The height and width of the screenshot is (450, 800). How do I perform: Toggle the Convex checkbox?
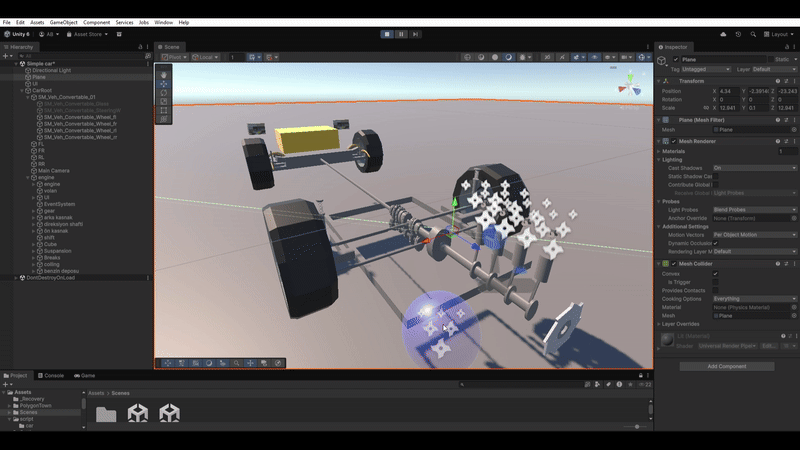pos(716,273)
